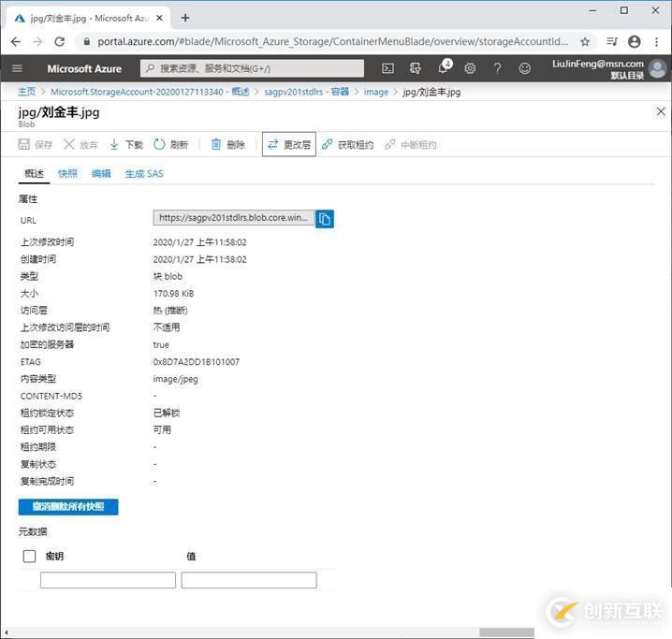Open the LiuJinFeng@msn.com account avatar
Image resolution: width=672 pixels, height=639 pixels.
[657, 68]
